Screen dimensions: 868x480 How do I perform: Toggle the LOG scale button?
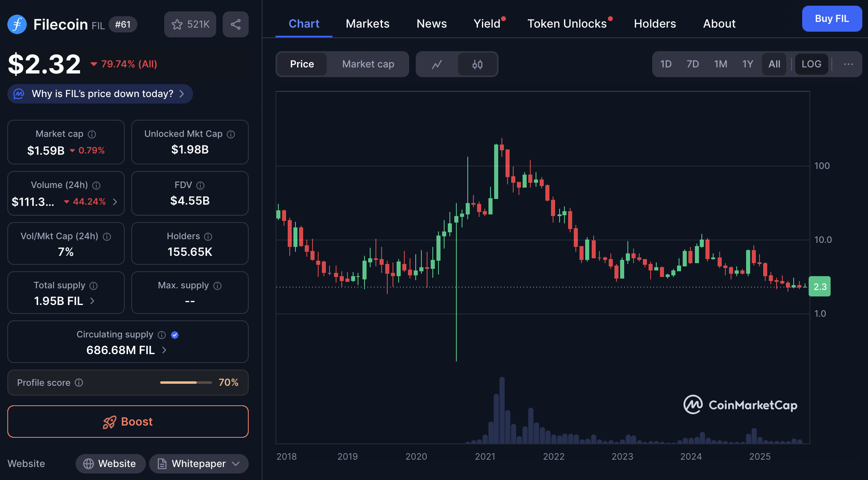coord(811,64)
